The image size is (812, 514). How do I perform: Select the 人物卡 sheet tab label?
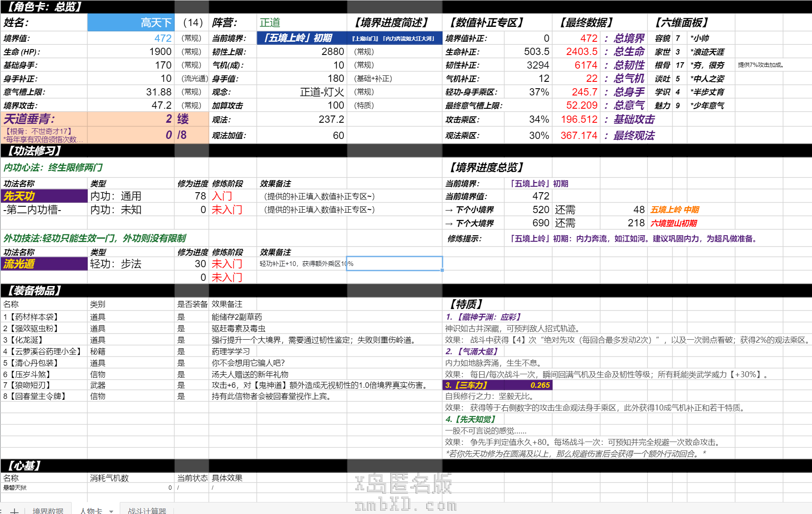pos(91,511)
